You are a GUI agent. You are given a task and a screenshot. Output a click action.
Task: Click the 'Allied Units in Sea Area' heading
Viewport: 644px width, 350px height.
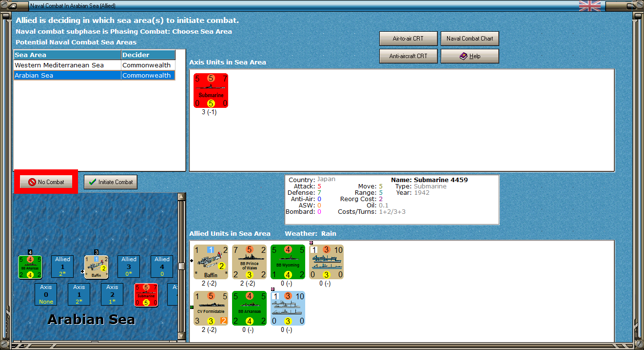point(230,234)
